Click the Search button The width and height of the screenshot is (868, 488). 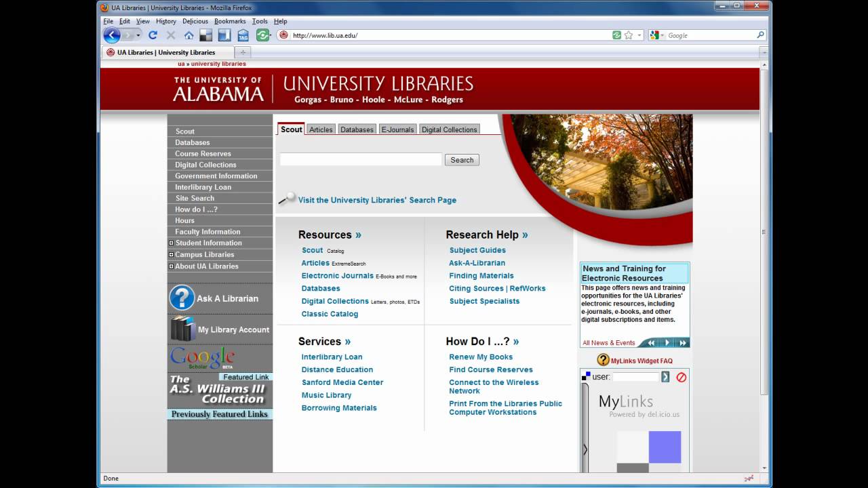462,160
